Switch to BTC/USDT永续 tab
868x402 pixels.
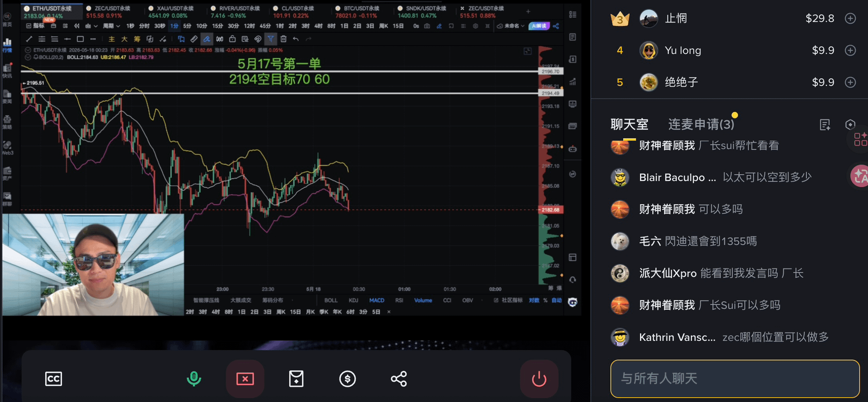tap(361, 8)
